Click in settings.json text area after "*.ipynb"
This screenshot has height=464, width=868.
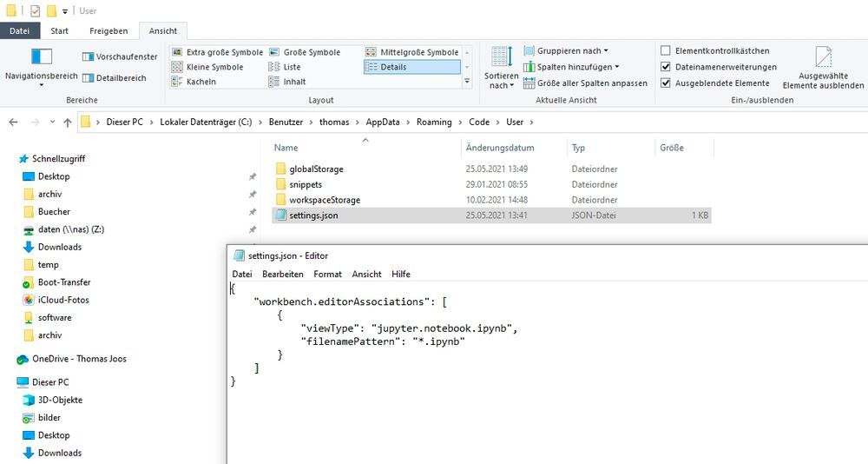pyautogui.click(x=467, y=341)
